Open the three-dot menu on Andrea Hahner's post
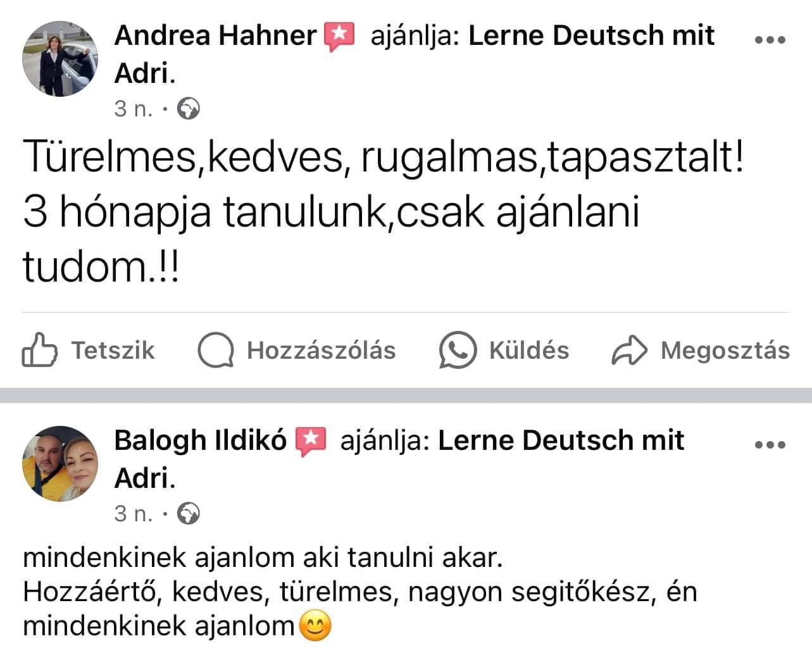The height and width of the screenshot is (653, 812). 770,40
